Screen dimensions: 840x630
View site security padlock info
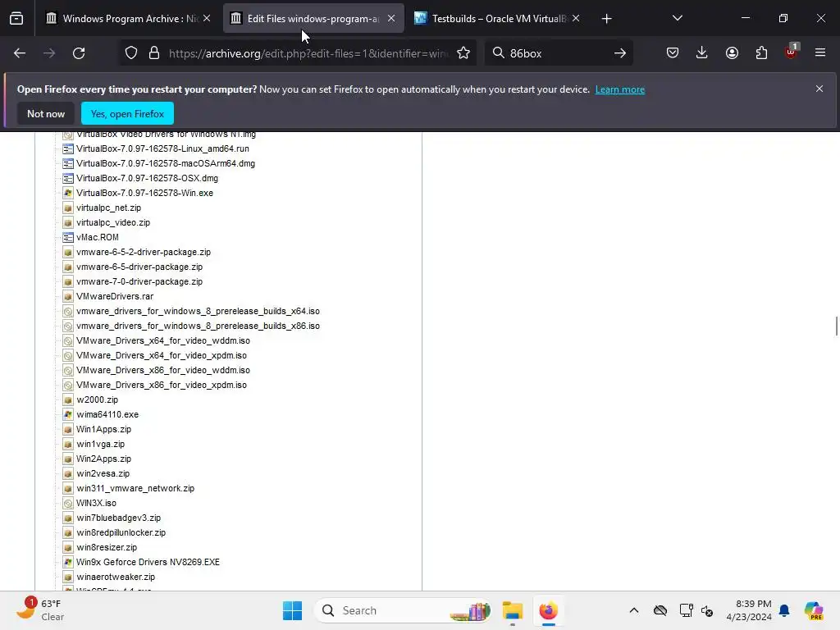154,53
